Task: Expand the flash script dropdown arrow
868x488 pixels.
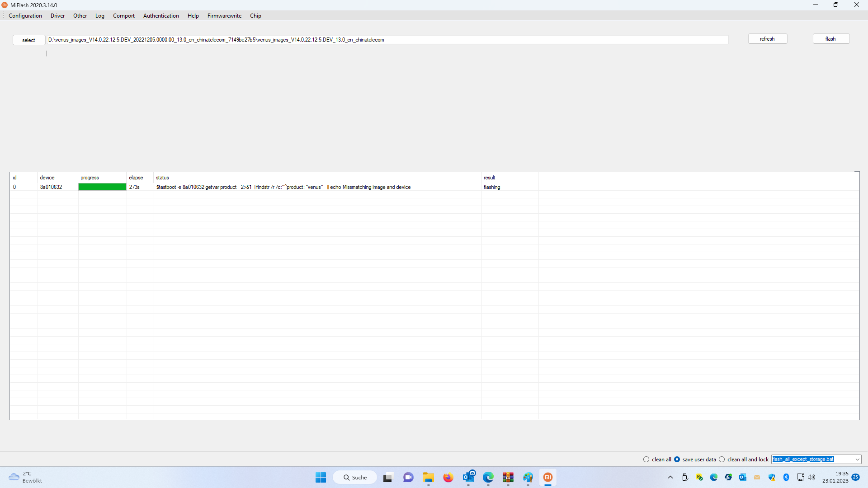Action: (x=857, y=460)
